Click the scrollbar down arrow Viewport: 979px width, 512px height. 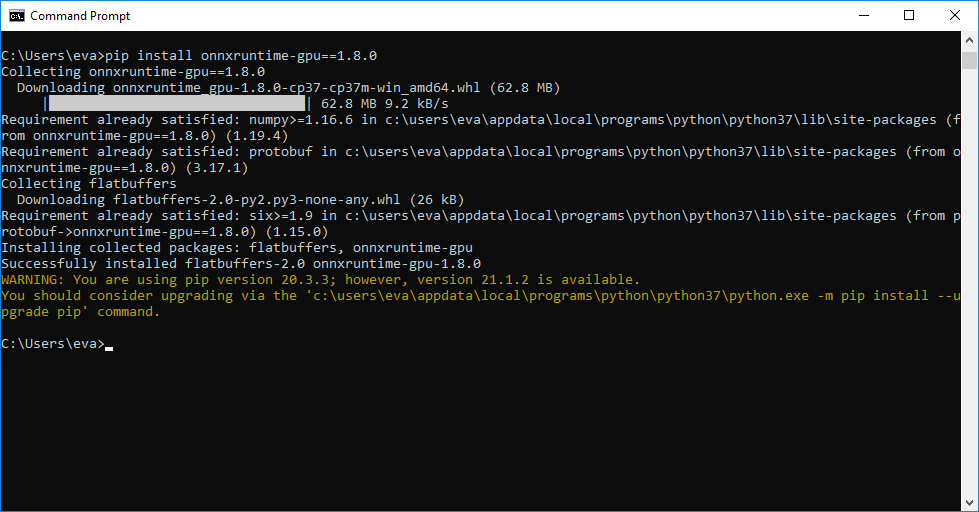point(969,502)
